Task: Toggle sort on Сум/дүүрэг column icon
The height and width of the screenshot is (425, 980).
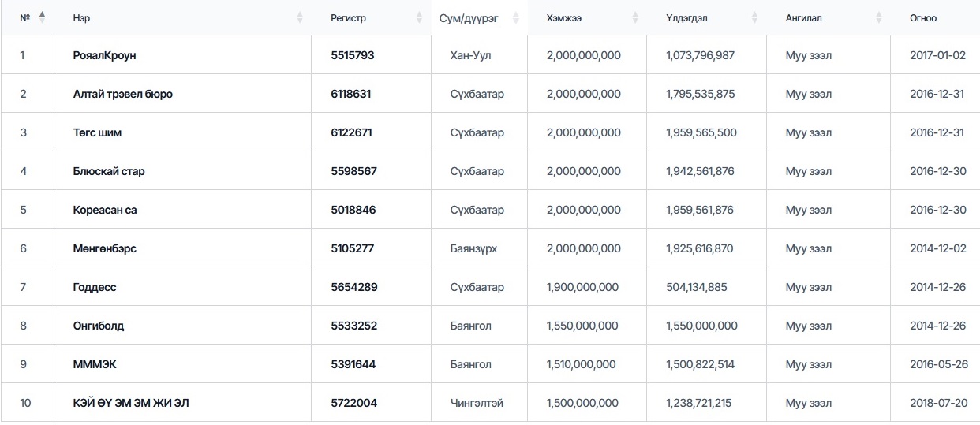Action: (x=516, y=17)
